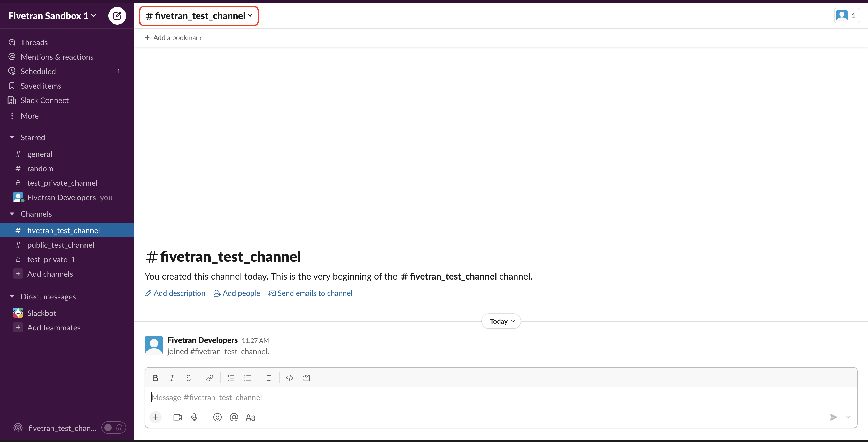Image resolution: width=868 pixels, height=442 pixels.
Task: Click the bold fivetran_test_channel mention in intro
Action: (x=448, y=276)
